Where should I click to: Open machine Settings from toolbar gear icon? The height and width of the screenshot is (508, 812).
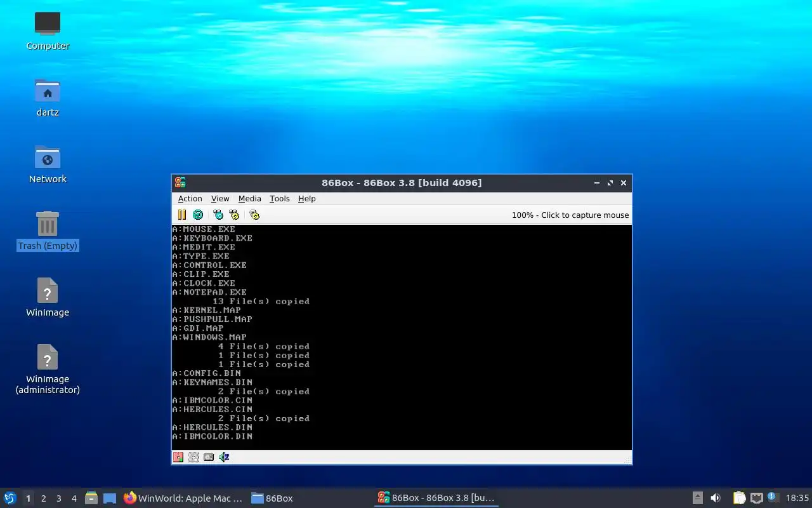coord(254,215)
